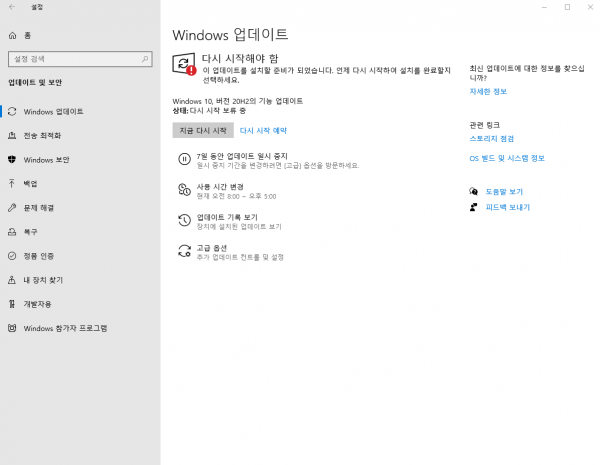The image size is (600, 465).
Task: Click the 설정 검색 input field
Action: click(x=80, y=59)
